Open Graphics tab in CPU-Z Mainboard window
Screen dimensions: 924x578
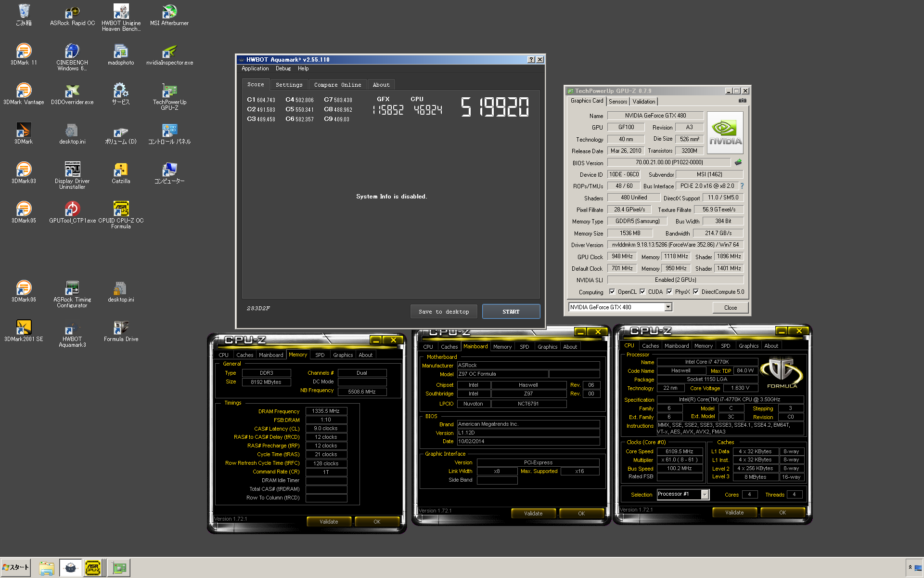point(547,347)
